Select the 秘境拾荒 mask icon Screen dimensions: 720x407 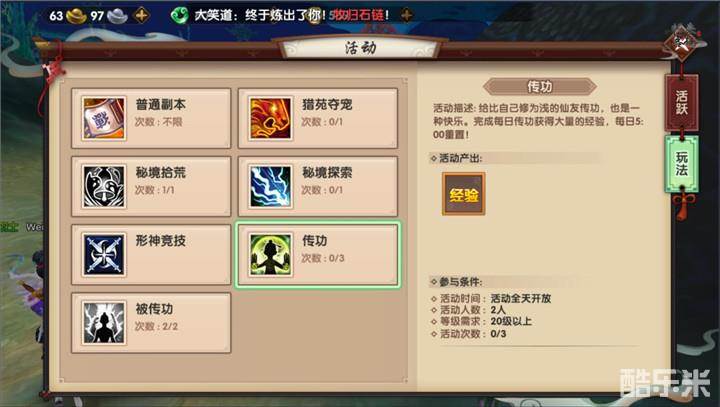[x=104, y=187]
